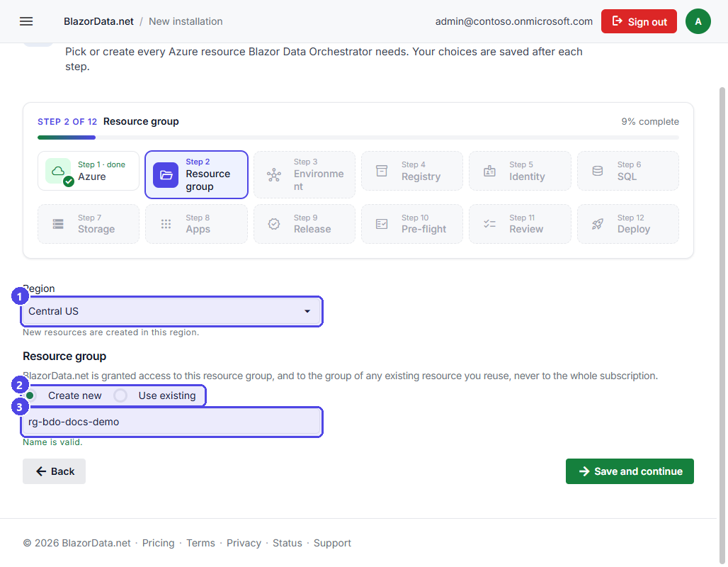Click the list-check icon on Step 11 Review
The image size is (728, 567).
(489, 224)
